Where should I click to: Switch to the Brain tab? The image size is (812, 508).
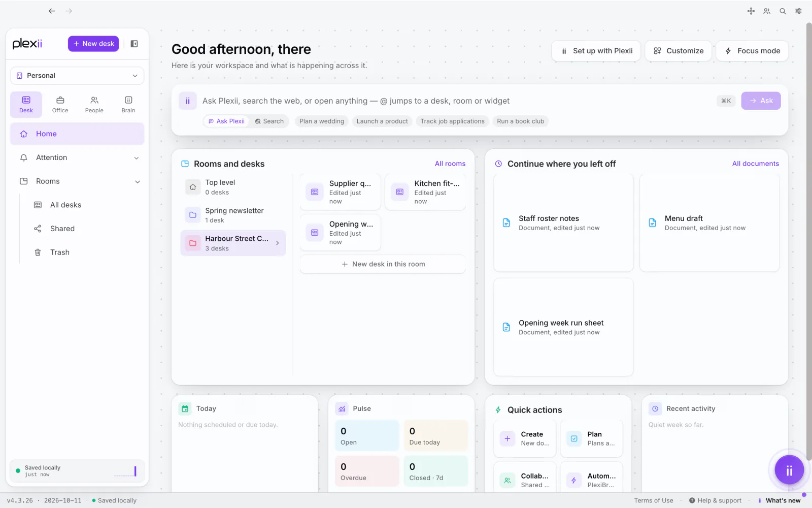(x=128, y=104)
